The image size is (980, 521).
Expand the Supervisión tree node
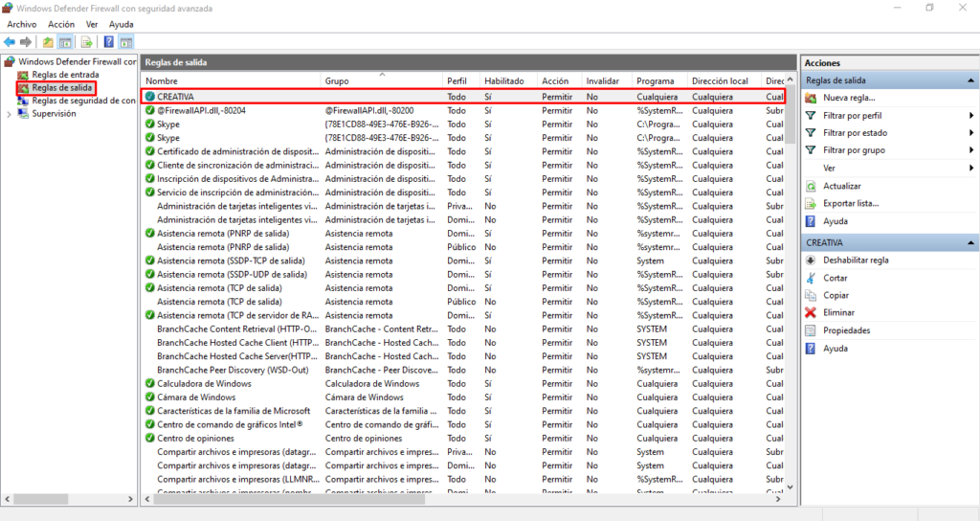(9, 114)
